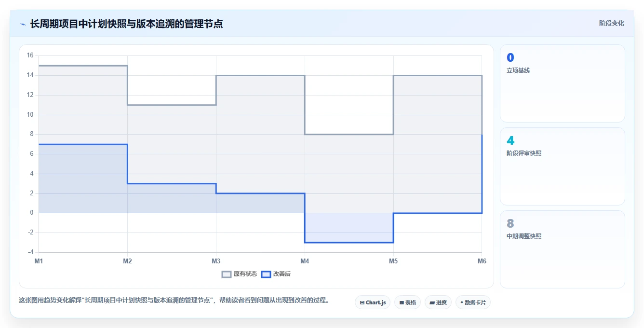Click the M1 x-axis label
This screenshot has height=328, width=644.
39,261
